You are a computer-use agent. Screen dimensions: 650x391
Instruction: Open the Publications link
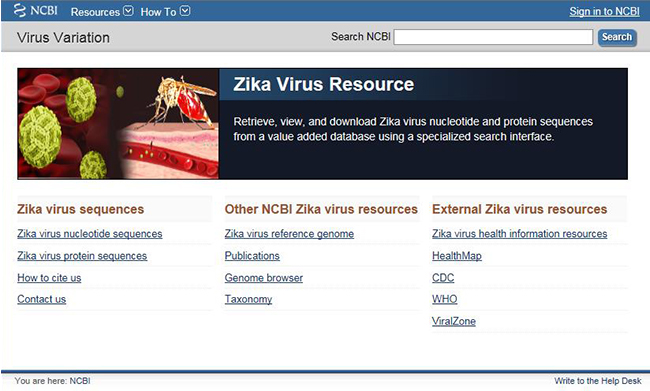point(252,256)
